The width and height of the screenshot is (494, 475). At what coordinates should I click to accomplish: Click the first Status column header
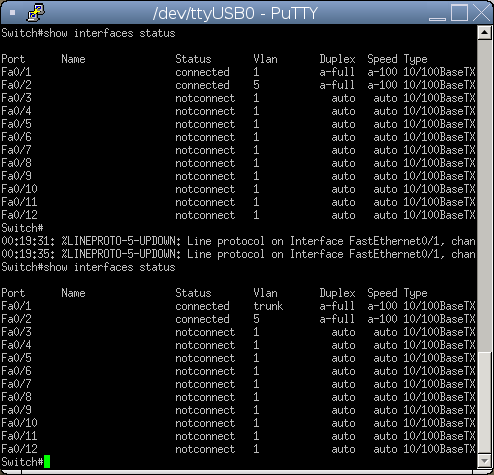pyautogui.click(x=193, y=59)
